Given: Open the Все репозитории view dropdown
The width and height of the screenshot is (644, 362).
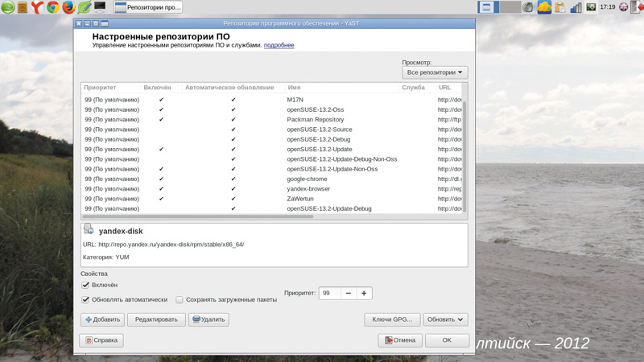Looking at the screenshot, I should (435, 72).
